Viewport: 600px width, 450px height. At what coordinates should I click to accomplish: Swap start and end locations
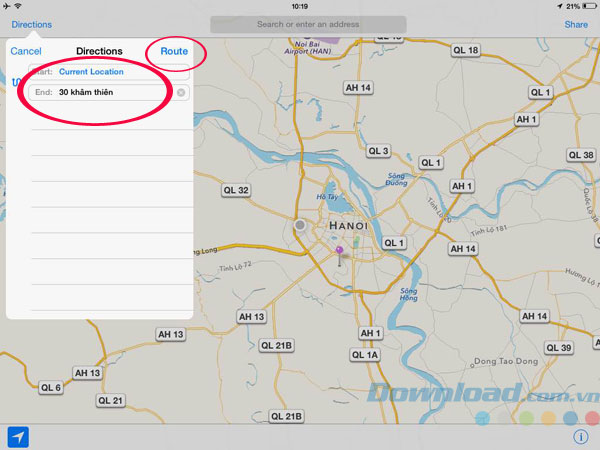(x=16, y=82)
